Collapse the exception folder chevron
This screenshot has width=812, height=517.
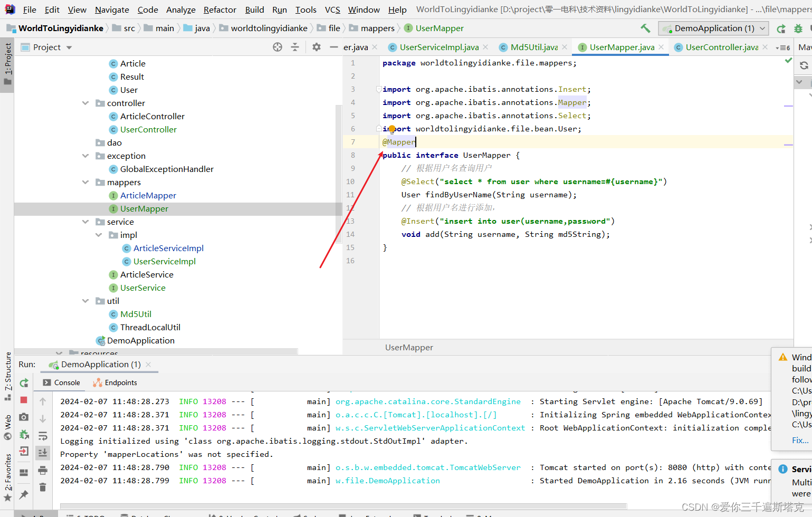pos(85,156)
